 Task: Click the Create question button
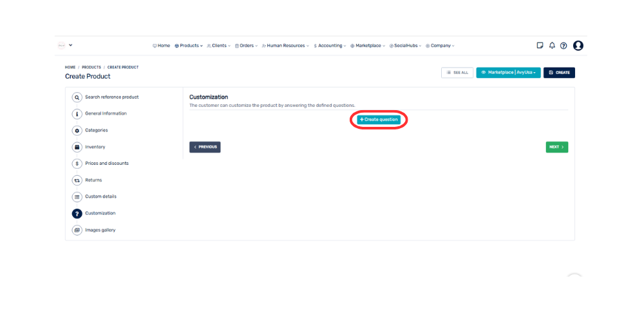379,120
